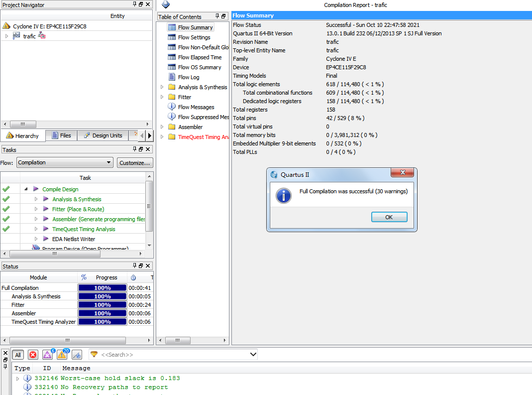Open the Flow Compilation dropdown

pos(108,162)
